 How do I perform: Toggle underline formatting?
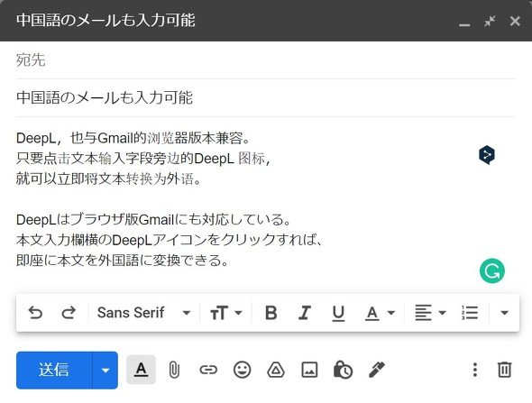[338, 313]
